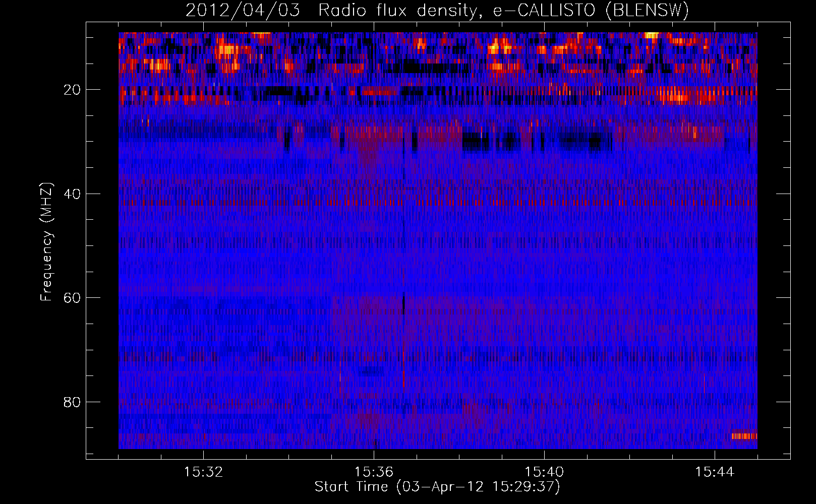Image resolution: width=816 pixels, height=504 pixels.
Task: Click the 'Frequency (MHZ)' axis label
Action: [46, 242]
